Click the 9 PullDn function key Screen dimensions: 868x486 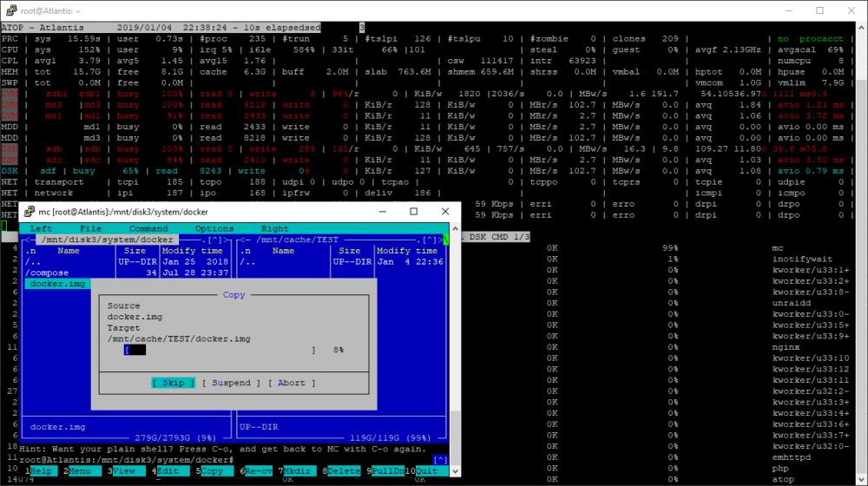click(385, 471)
